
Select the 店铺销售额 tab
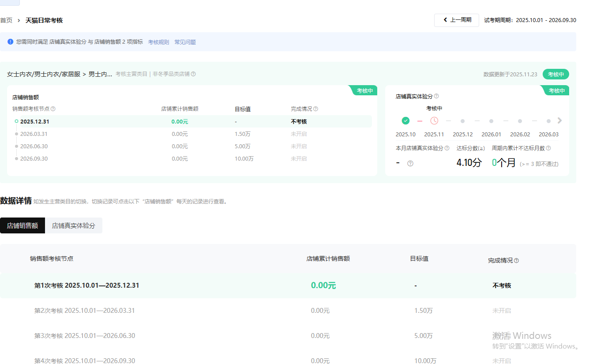coord(23,225)
